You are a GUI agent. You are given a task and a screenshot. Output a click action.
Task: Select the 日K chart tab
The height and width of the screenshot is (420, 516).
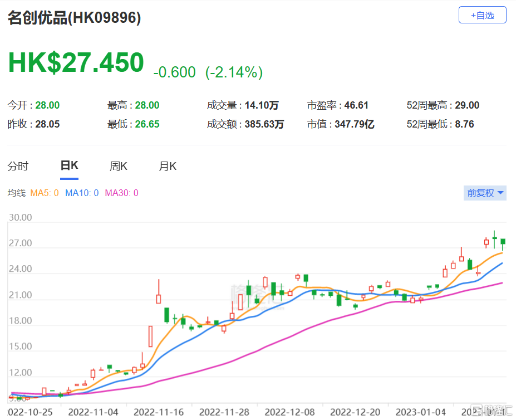(69, 166)
